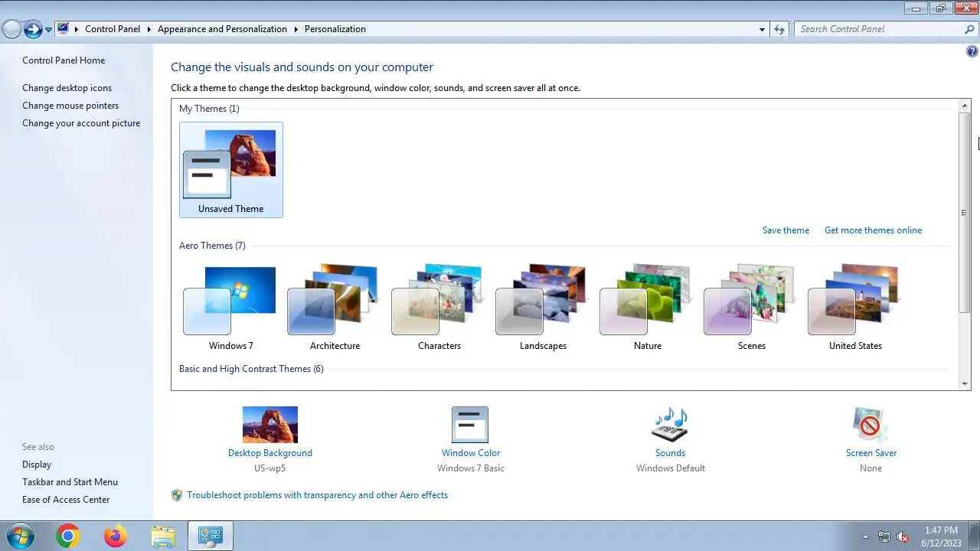The image size is (980, 551).
Task: Expand arrow after Appearance and Personalization
Action: (296, 29)
